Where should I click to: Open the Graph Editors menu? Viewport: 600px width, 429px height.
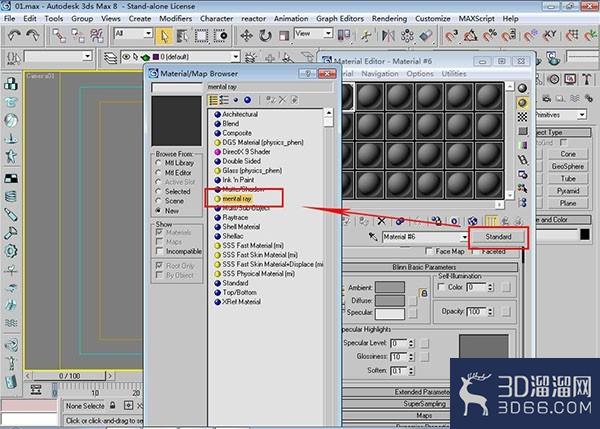click(x=340, y=18)
